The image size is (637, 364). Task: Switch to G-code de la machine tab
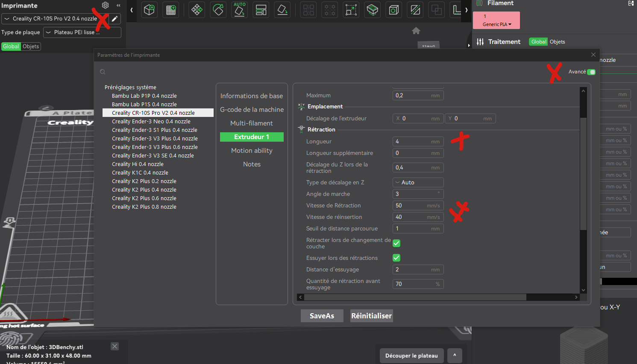(252, 110)
